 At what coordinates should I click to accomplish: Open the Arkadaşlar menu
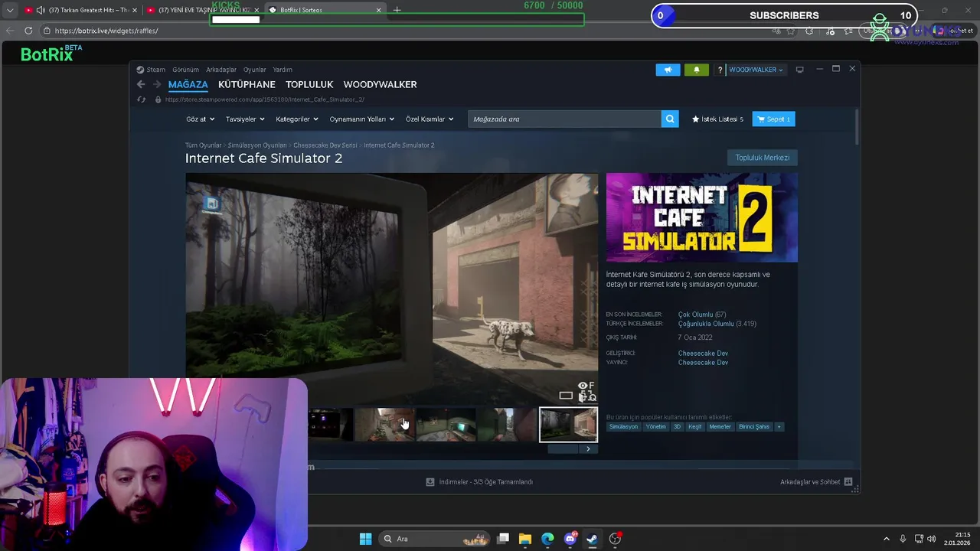tap(221, 70)
